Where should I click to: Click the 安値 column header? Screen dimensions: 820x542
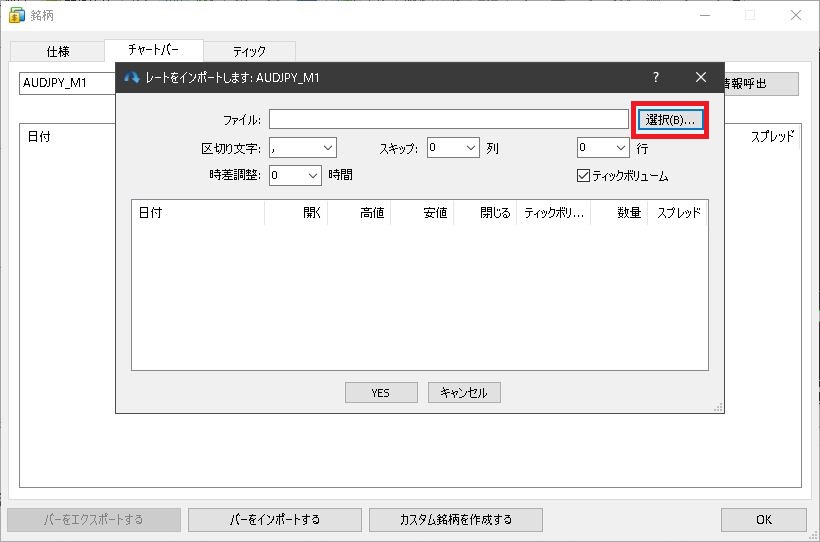422,212
